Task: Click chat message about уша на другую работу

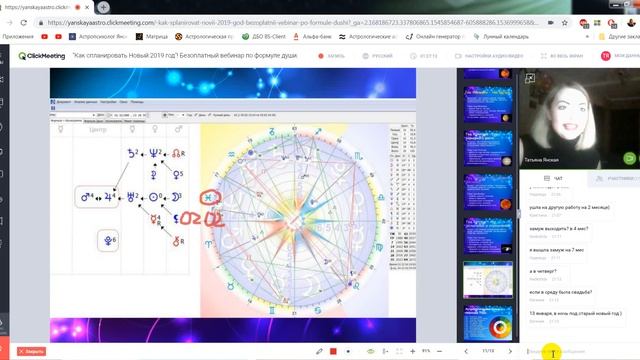Action: (569, 207)
